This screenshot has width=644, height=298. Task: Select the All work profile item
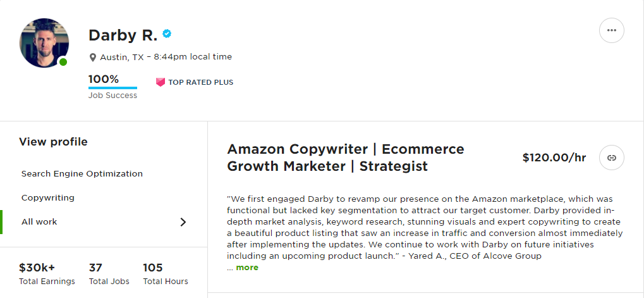[x=39, y=222]
